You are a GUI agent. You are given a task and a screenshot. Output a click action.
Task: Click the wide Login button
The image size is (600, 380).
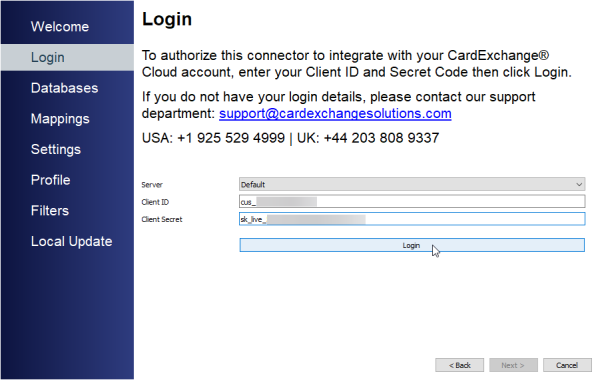pyautogui.click(x=412, y=245)
